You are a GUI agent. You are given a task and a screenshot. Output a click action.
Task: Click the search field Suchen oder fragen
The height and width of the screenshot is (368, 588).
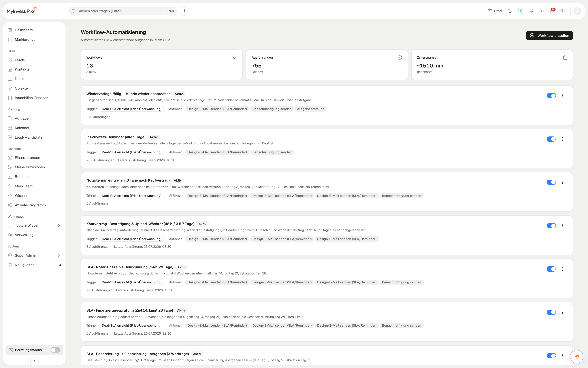(123, 11)
